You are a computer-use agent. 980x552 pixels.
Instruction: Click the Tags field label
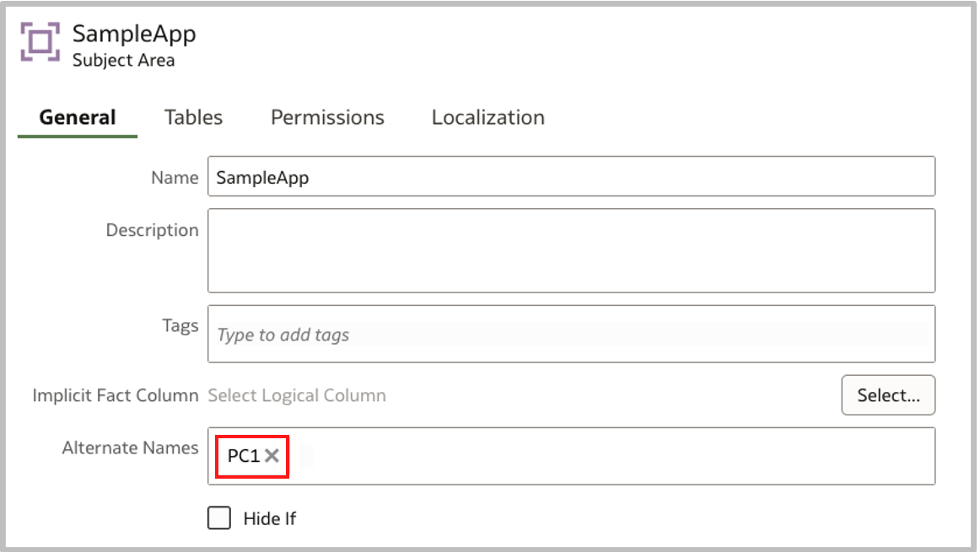point(180,325)
